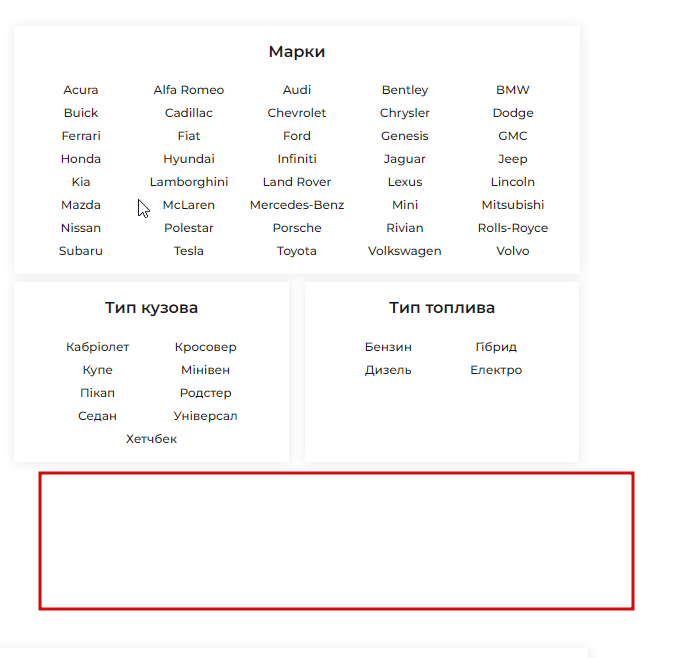Viewport: 689px width, 658px height.
Task: Open the Універсал body type
Action: pos(206,416)
